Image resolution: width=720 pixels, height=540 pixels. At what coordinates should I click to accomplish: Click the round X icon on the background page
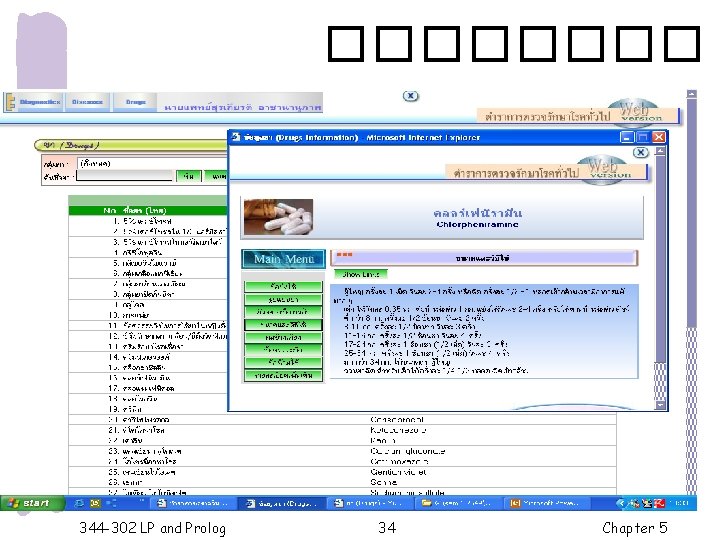[411, 96]
